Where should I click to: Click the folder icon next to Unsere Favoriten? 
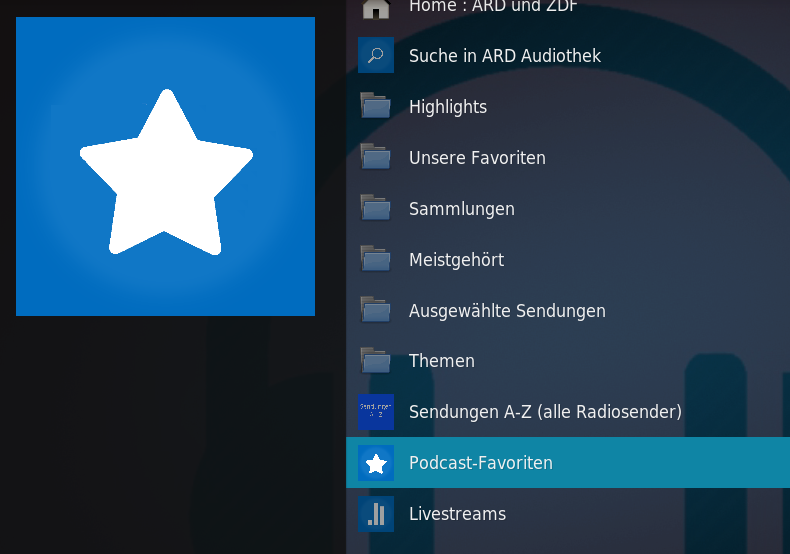376,157
